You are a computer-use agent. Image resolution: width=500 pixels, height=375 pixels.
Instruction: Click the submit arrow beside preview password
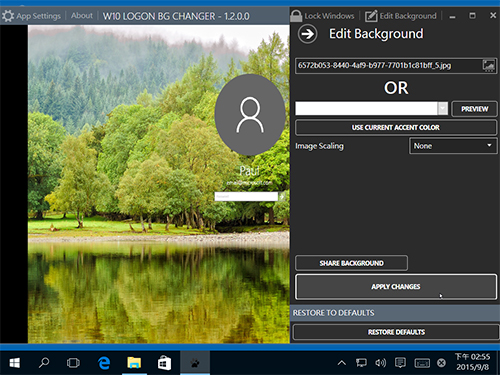[x=282, y=196]
